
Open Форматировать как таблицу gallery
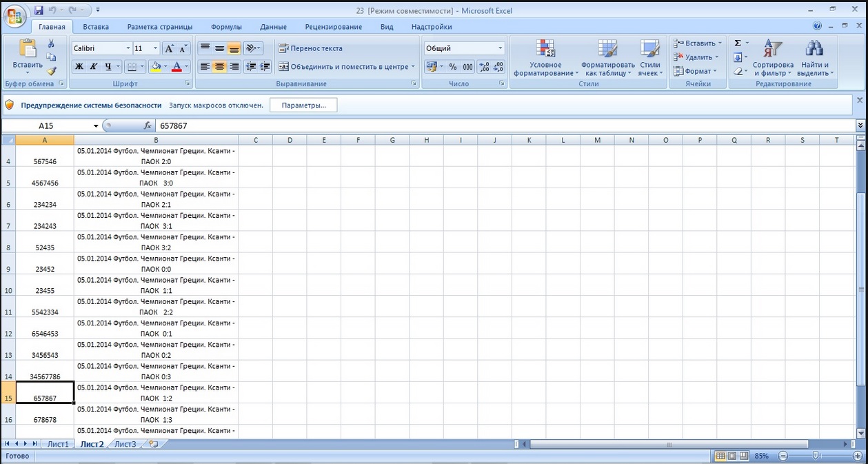coord(607,57)
